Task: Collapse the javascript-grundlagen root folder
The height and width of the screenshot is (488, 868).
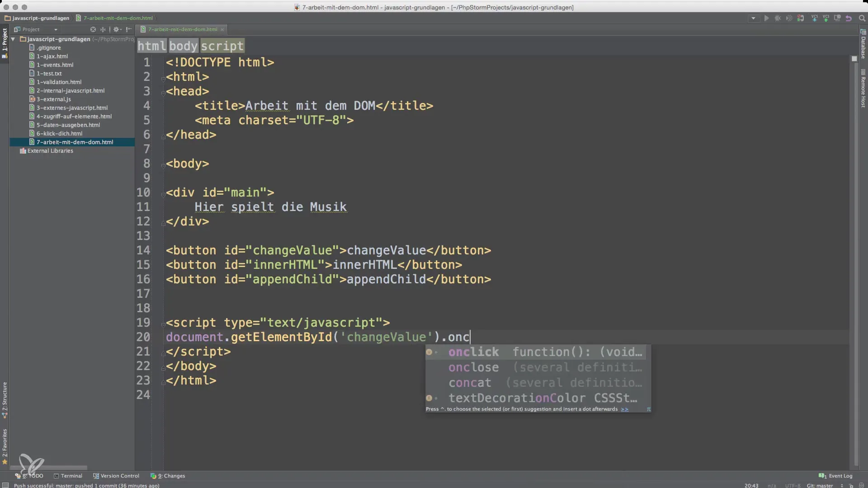Action: click(x=13, y=39)
